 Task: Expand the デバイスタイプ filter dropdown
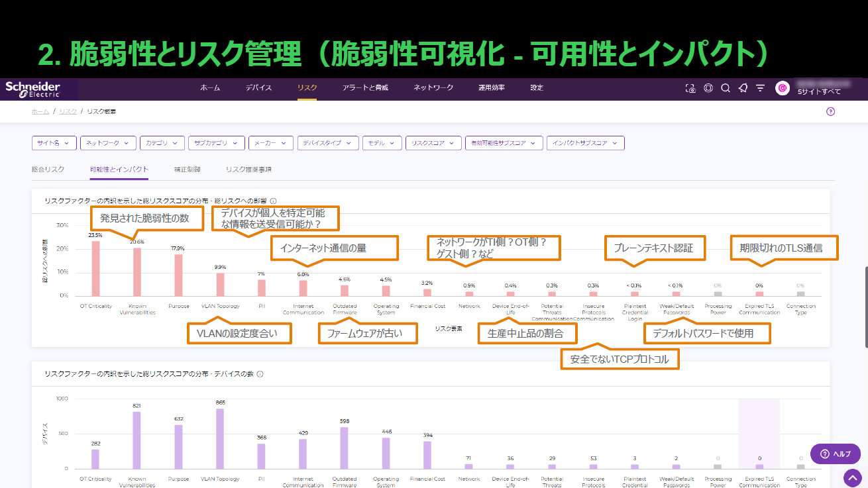(x=328, y=143)
